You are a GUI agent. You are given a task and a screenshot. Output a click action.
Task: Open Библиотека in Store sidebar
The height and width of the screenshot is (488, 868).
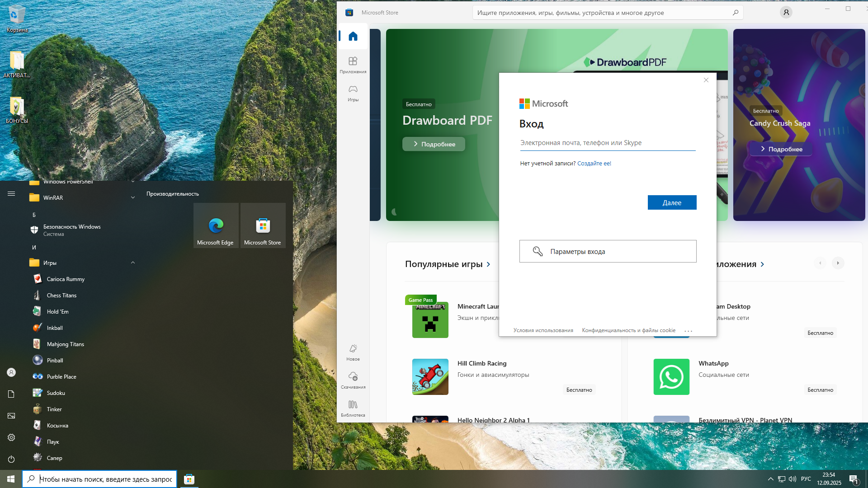click(x=353, y=408)
